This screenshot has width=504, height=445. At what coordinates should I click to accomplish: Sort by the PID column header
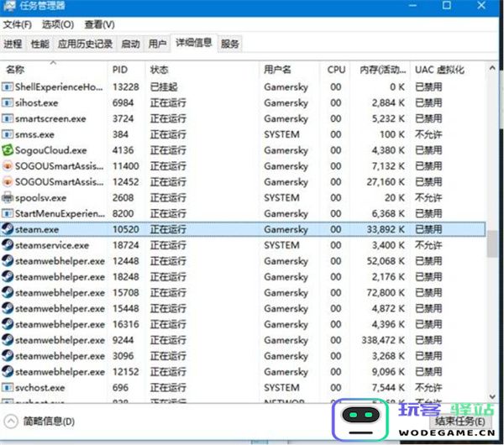pos(126,70)
